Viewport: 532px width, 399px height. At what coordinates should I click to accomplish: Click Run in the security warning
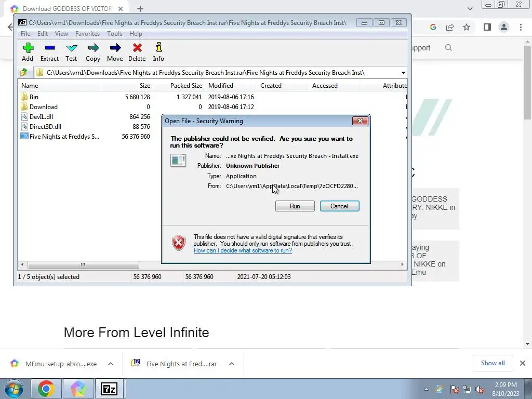(x=295, y=206)
